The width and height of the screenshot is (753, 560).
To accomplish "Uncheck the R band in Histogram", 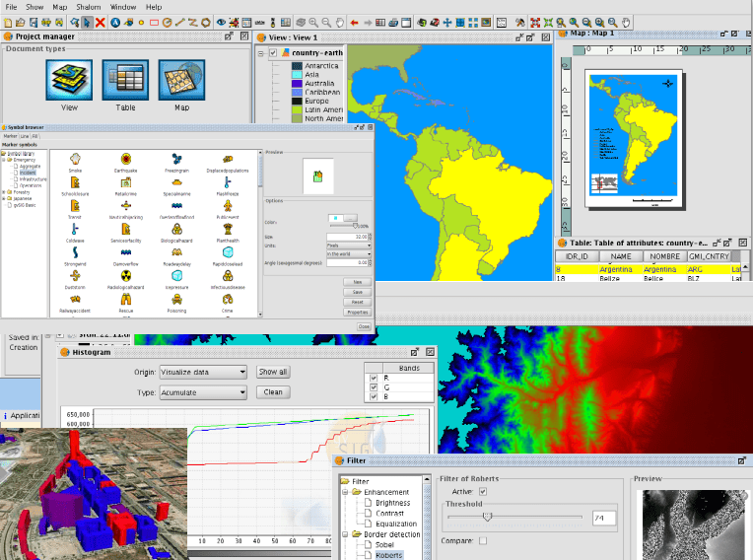I will tap(373, 378).
